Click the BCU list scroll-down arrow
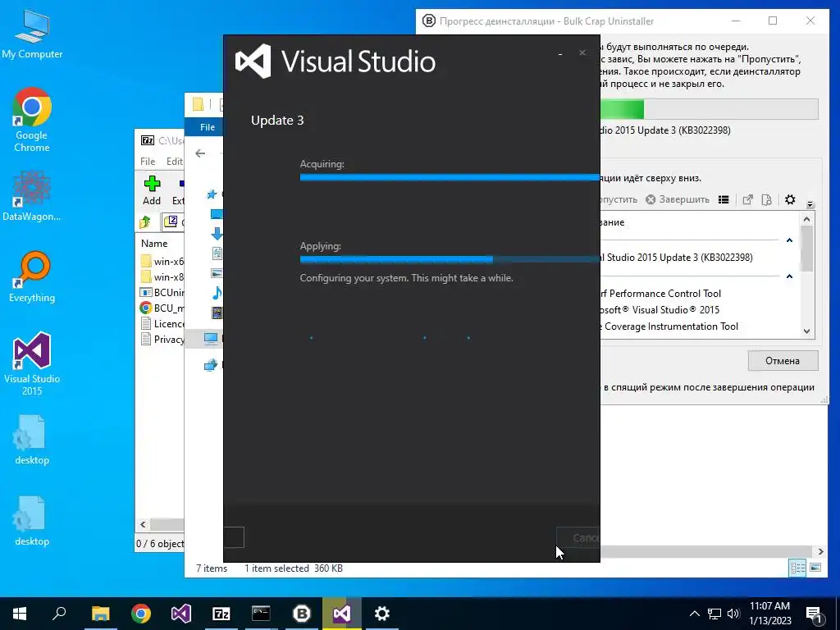840x630 pixels. [x=807, y=331]
